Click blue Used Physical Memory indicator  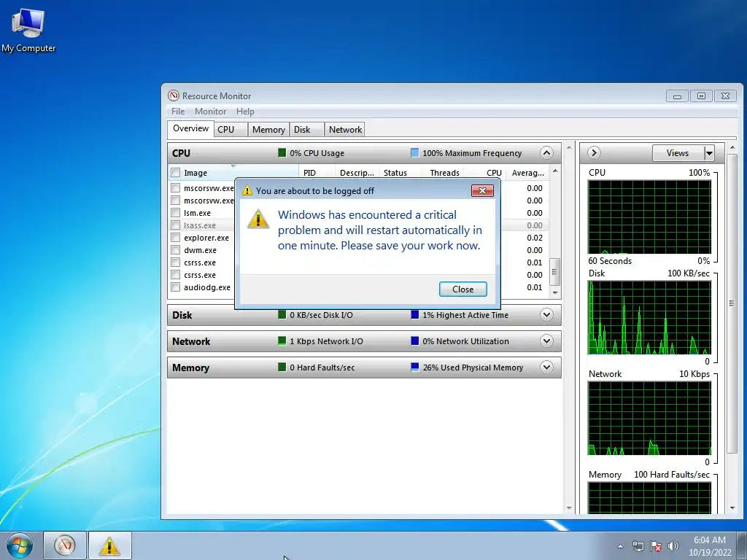coord(414,367)
